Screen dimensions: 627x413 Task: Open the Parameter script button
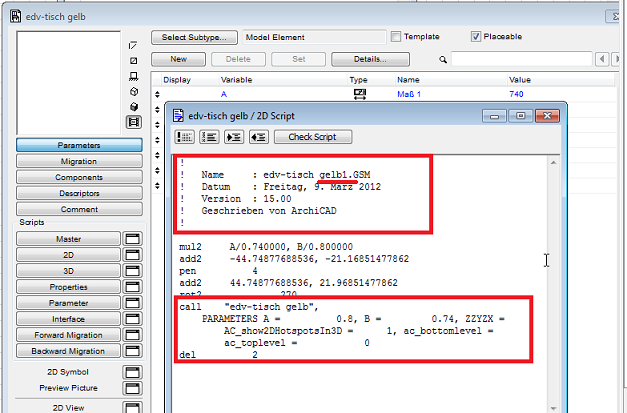[68, 303]
